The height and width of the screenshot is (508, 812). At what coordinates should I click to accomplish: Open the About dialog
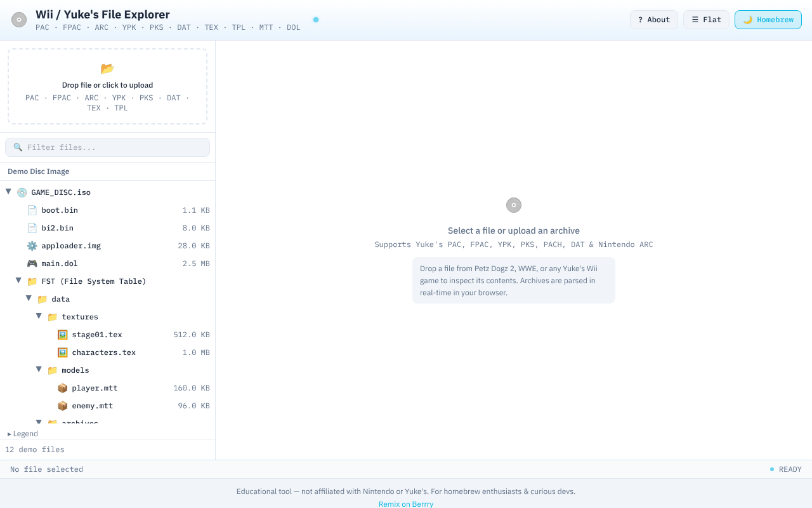(653, 20)
